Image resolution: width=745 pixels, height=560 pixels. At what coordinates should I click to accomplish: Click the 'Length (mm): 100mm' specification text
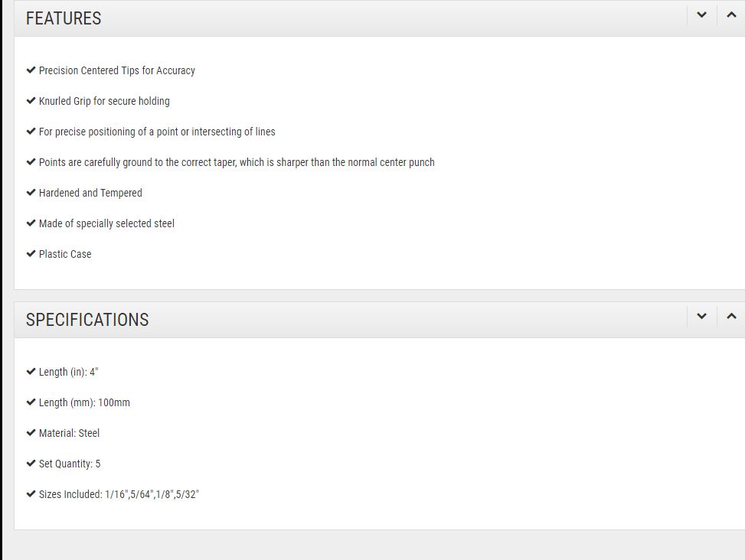(x=84, y=402)
